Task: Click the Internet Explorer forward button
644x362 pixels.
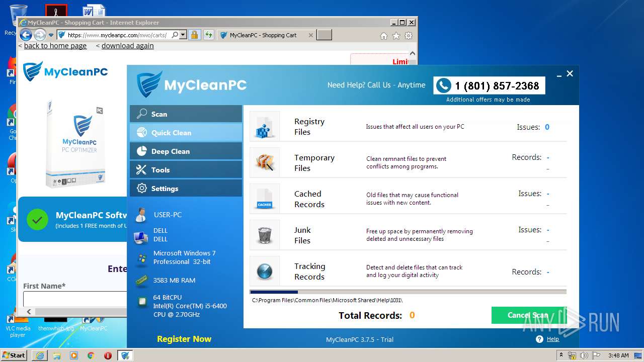Action: coord(40,35)
